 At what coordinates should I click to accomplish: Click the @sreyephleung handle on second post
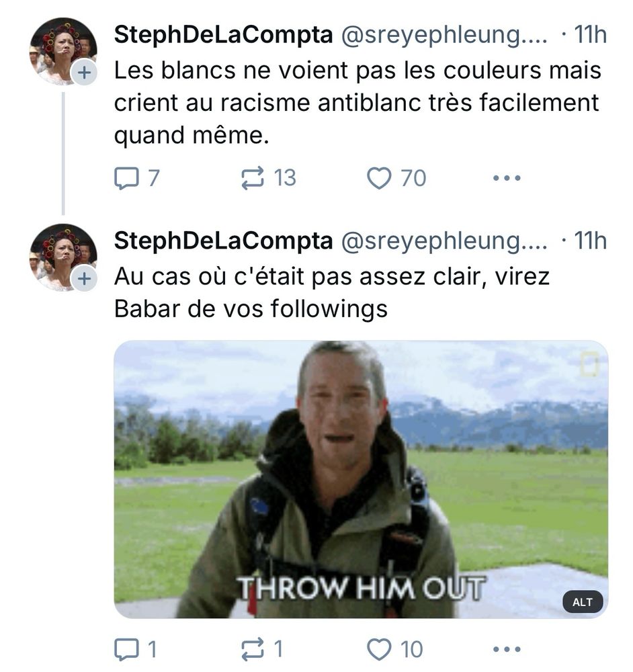pos(444,240)
